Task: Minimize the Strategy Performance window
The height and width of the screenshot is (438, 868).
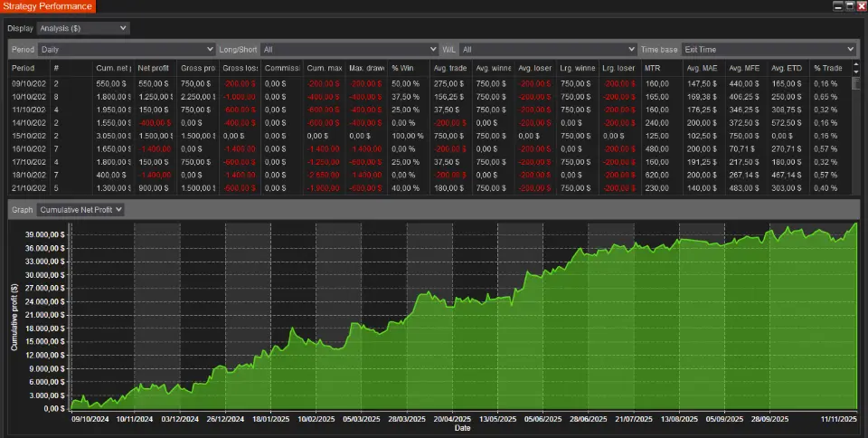Action: [x=838, y=5]
